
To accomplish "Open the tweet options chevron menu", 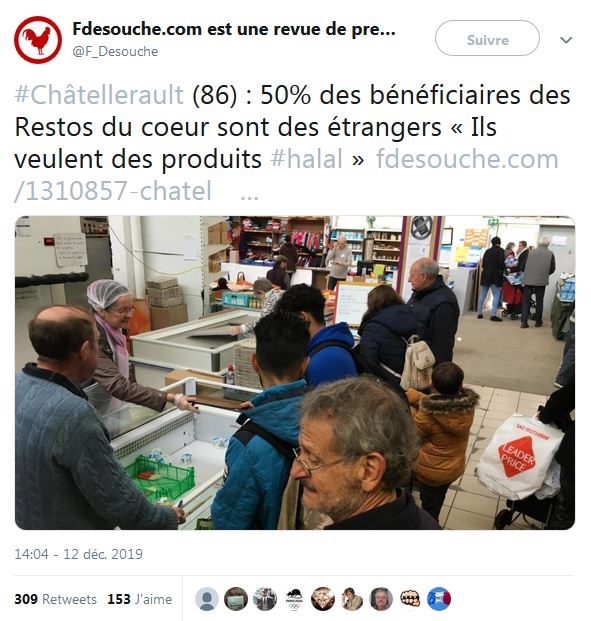I will coord(566,40).
